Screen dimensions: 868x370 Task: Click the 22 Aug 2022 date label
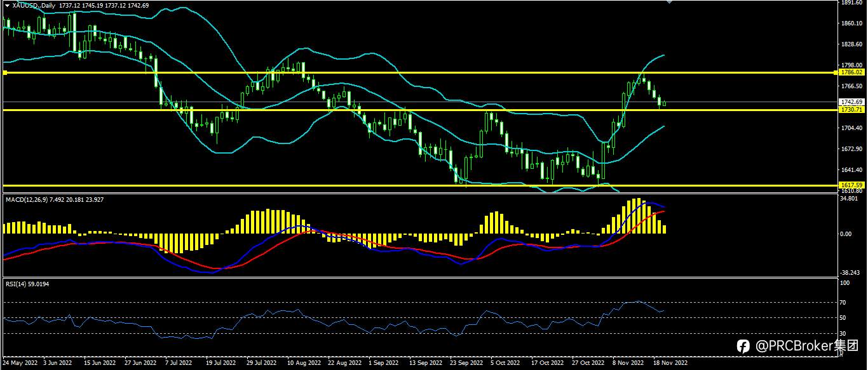coord(344,364)
